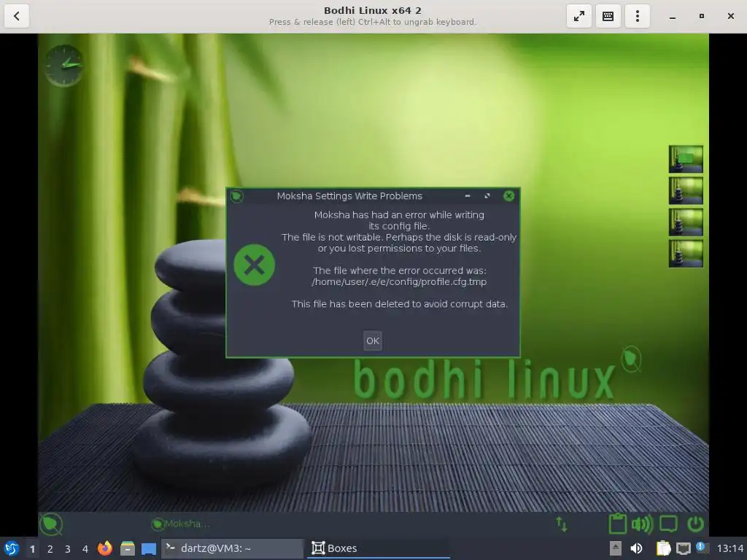The width and height of the screenshot is (747, 560).
Task: Select the Moksha task in Bodhi shelf
Action: point(181,524)
